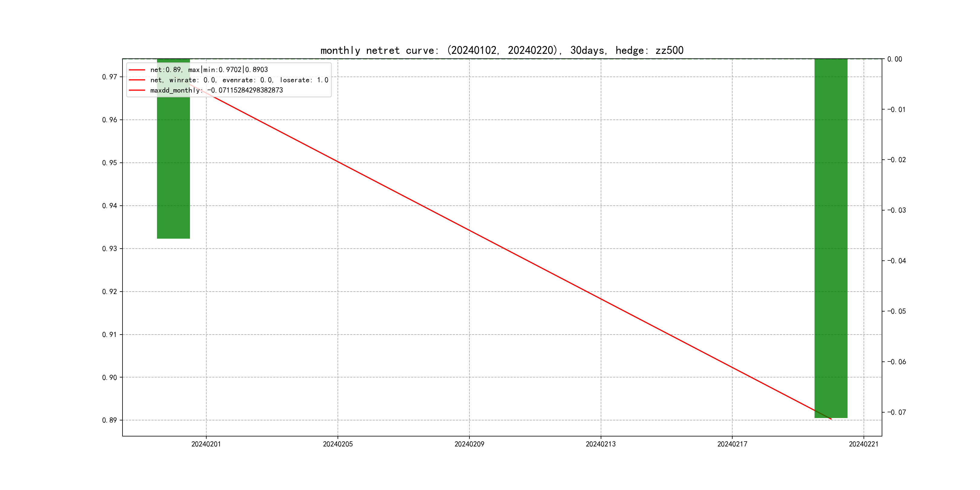Click left y-axis label 0.89

pyautogui.click(x=109, y=420)
